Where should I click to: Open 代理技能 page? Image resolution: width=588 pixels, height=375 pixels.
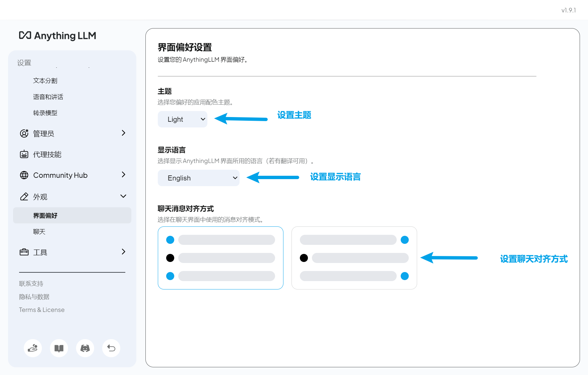[x=47, y=154]
